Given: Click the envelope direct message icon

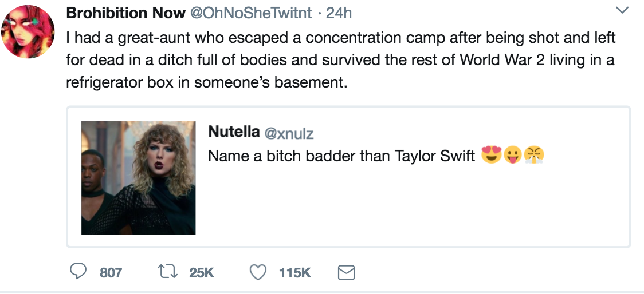Looking at the screenshot, I should (x=346, y=273).
